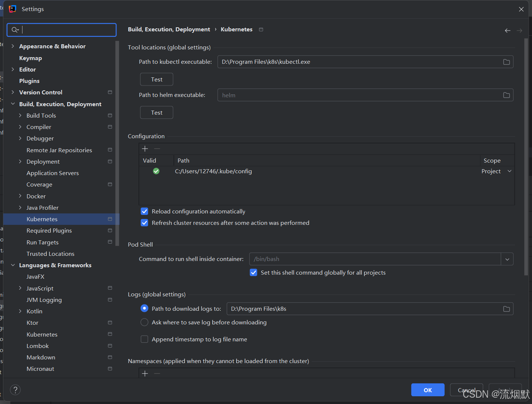Open the folder browser for helm executable path
Viewport: 532px width, 404px height.
point(506,95)
